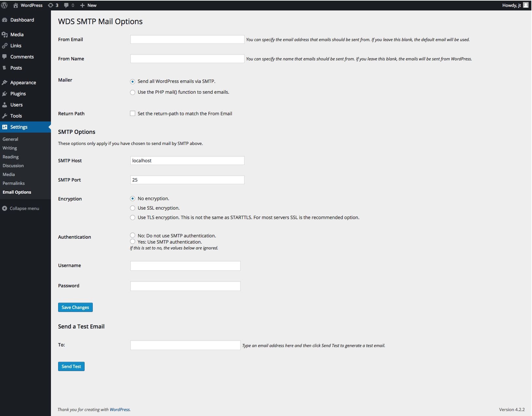This screenshot has height=416, width=532.
Task: Click the Users person icon
Action: [5, 105]
